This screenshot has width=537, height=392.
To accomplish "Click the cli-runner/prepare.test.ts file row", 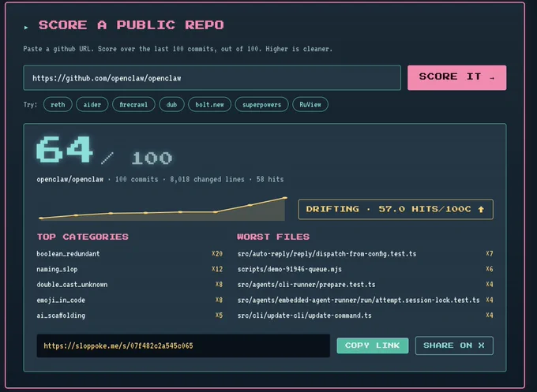I will click(x=365, y=285).
